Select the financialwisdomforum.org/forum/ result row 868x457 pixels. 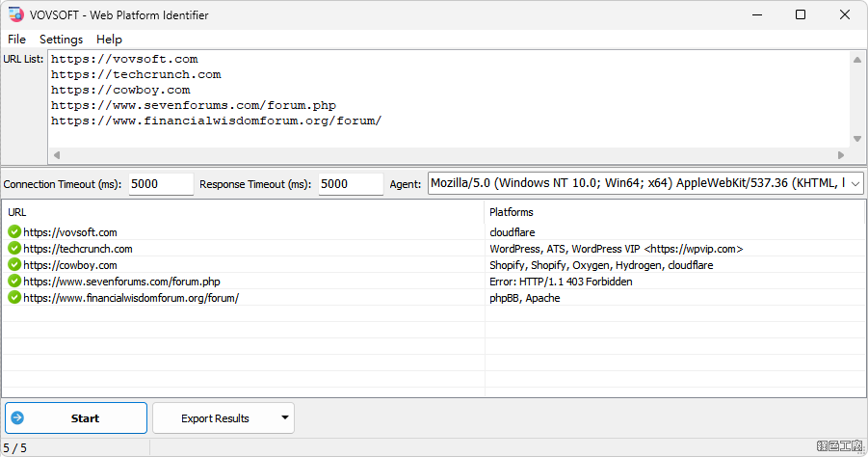coord(434,298)
